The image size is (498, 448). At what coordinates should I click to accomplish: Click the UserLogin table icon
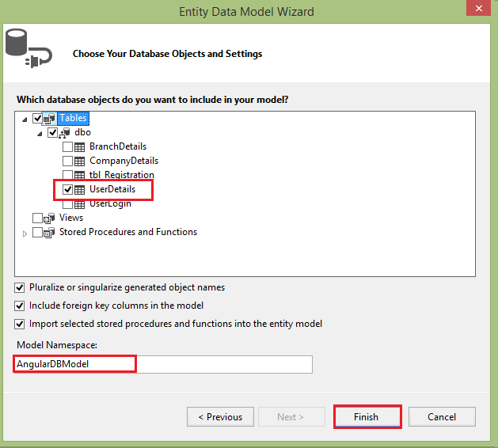[x=79, y=204]
